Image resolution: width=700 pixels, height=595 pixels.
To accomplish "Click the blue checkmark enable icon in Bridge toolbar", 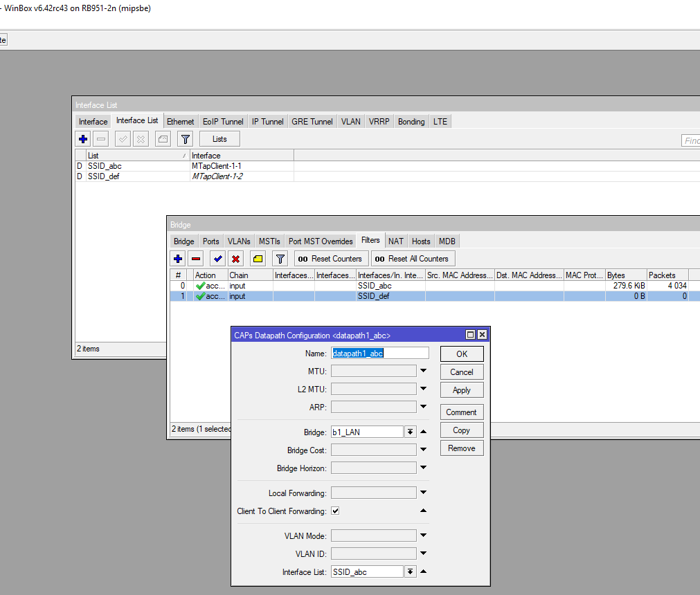I will point(217,259).
